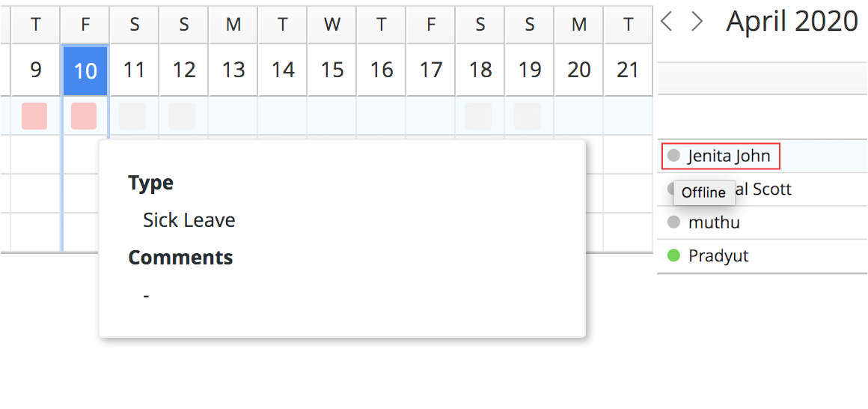The height and width of the screenshot is (409, 868).
Task: Select date 15 in calendar header
Action: (332, 70)
